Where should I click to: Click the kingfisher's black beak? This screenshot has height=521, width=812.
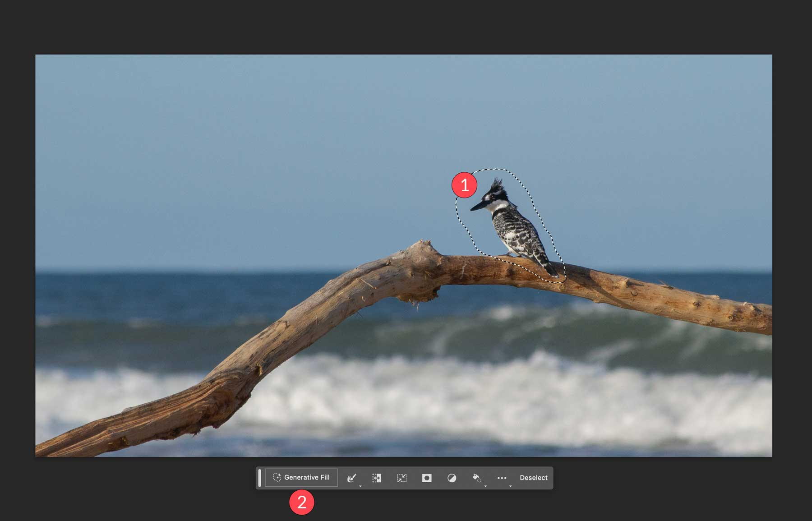click(480, 206)
